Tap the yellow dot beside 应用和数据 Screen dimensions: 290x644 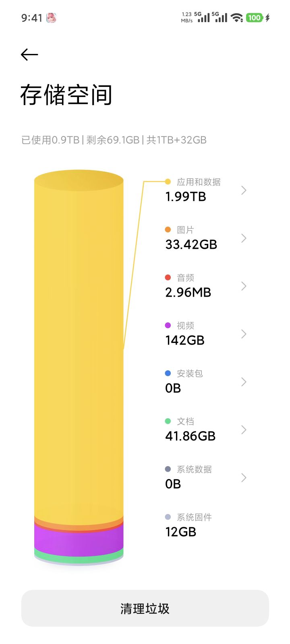pos(168,182)
